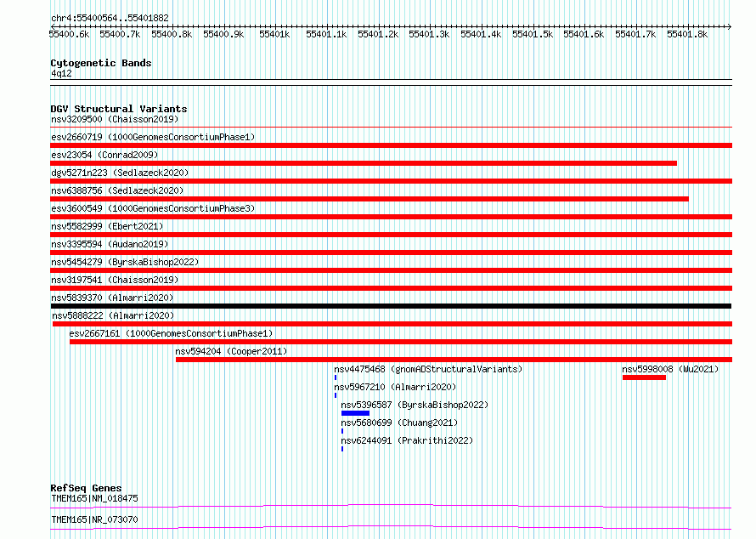Image resolution: width=756 pixels, height=539 pixels.
Task: Open variant nsv5967210 (Almarri2020) label
Action: pyautogui.click(x=395, y=387)
